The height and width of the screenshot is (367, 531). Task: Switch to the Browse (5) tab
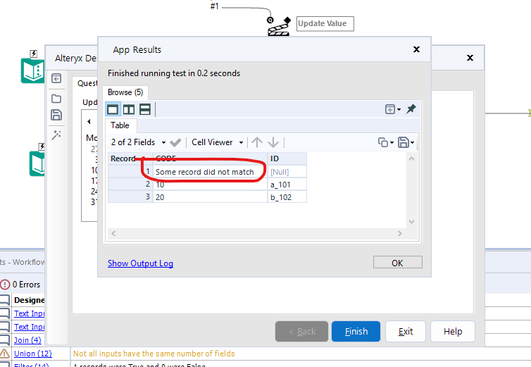click(x=125, y=92)
